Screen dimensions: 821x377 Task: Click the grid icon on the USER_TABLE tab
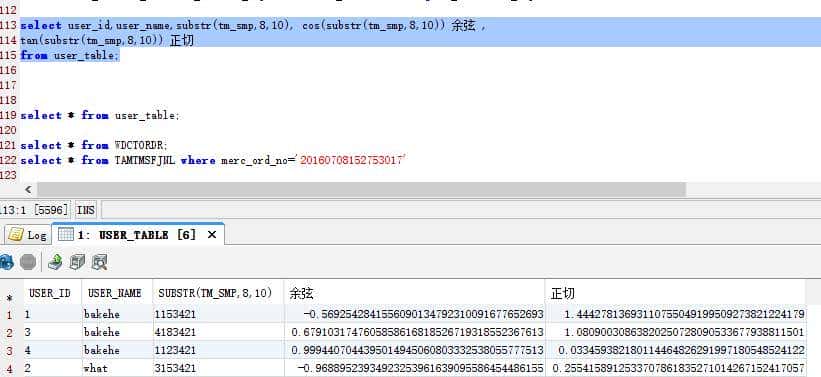65,235
